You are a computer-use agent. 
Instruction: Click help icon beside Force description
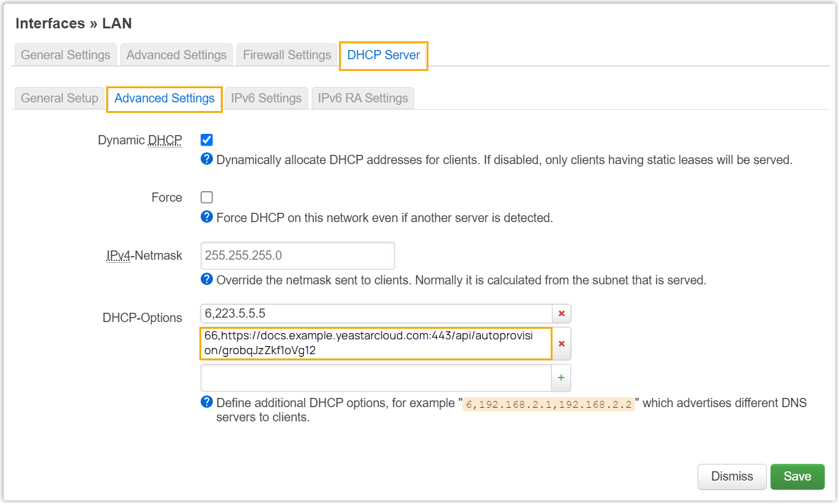[207, 217]
